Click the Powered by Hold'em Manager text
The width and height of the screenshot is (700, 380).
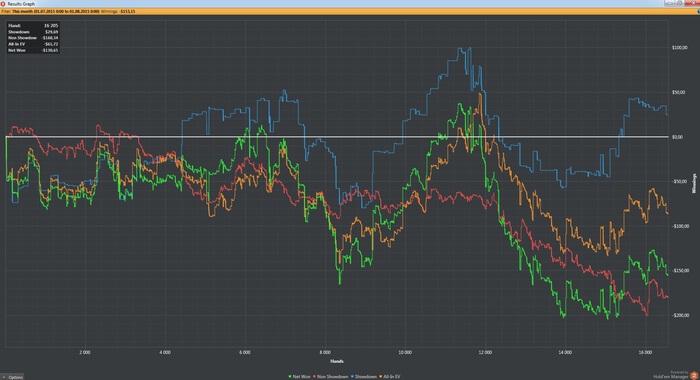tap(670, 375)
